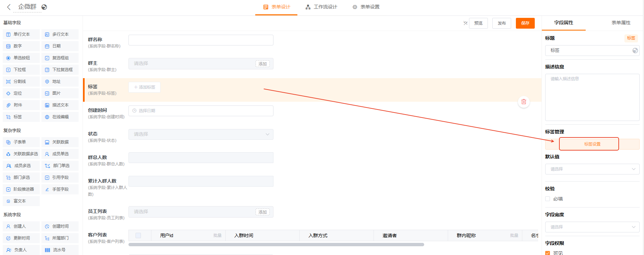644x255 pixels.
Task: Switch to the 表单属性 tab
Action: [x=621, y=23]
